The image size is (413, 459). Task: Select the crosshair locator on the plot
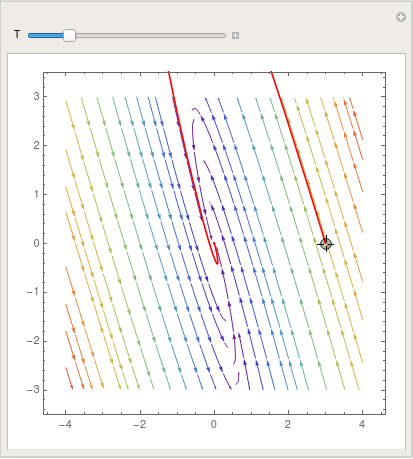[326, 244]
